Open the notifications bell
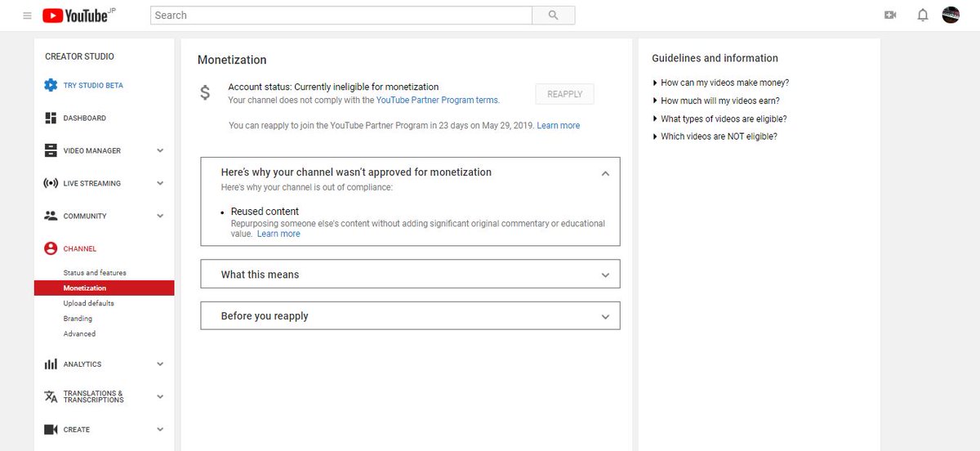 pyautogui.click(x=923, y=16)
